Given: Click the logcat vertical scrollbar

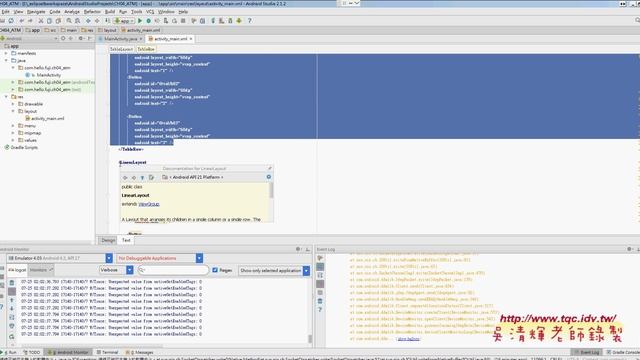Looking at the screenshot, I should coord(310,339).
